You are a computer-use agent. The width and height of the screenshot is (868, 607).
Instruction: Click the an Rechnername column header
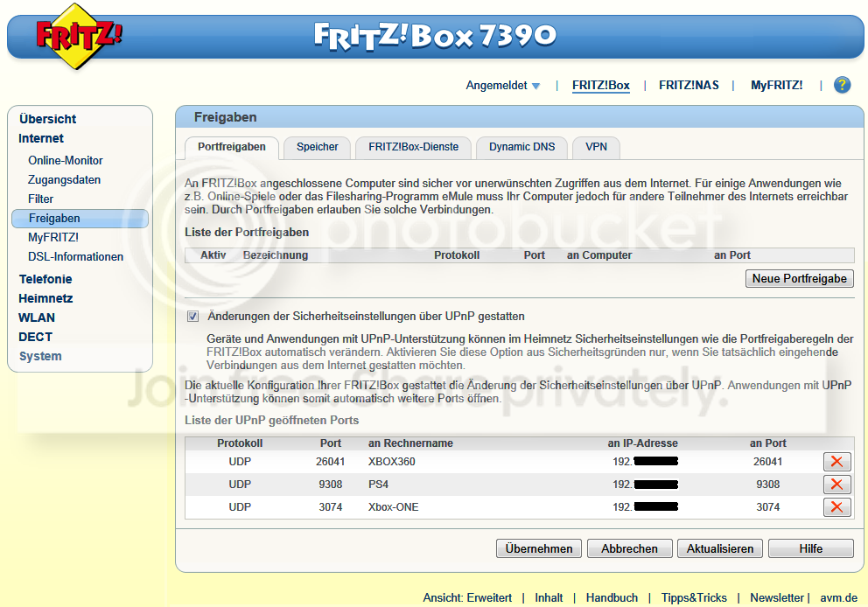(x=410, y=443)
